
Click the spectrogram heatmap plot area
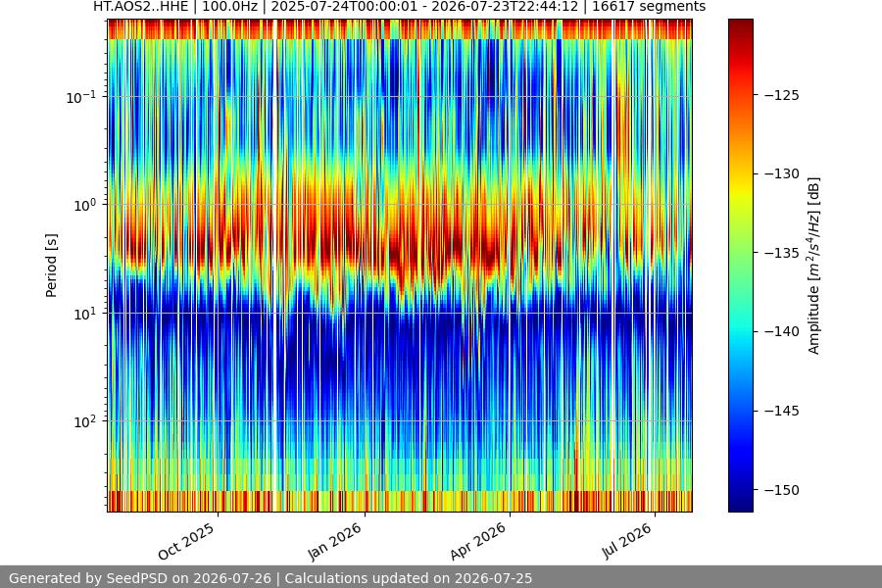point(400,266)
